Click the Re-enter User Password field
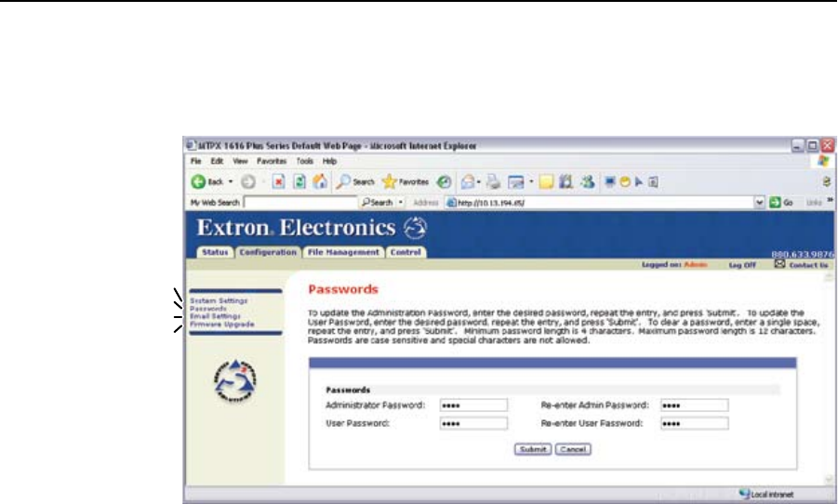 pos(694,424)
